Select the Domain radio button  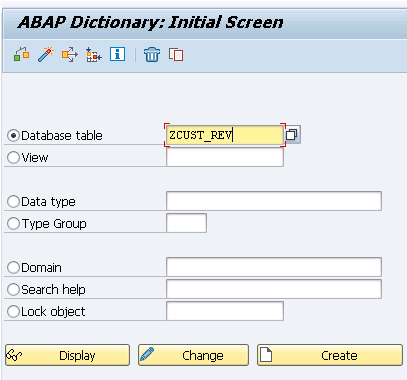pyautogui.click(x=13, y=268)
